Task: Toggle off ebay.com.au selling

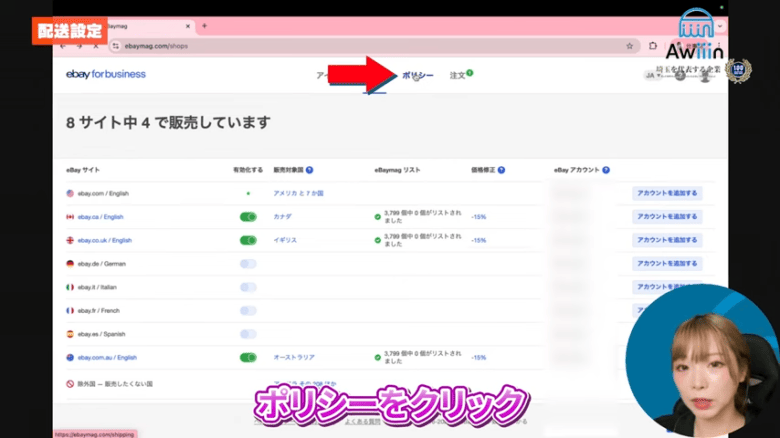Action: point(248,357)
